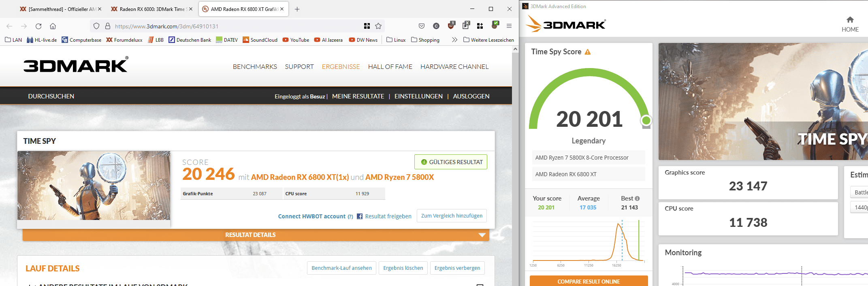Show more bookmarks via double chevron
Image resolution: width=868 pixels, height=286 pixels.
(454, 40)
